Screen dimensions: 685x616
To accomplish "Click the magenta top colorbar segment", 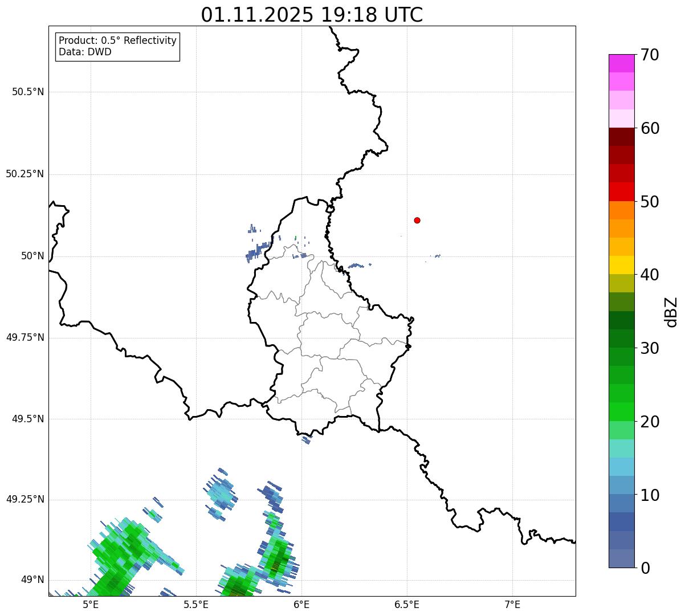I will 621,63.
